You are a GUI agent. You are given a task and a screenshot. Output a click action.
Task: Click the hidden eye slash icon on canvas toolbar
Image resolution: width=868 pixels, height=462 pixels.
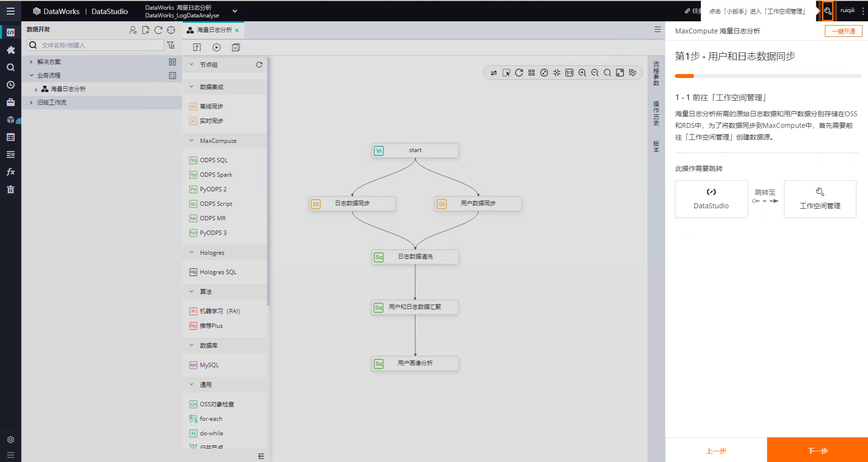(632, 73)
